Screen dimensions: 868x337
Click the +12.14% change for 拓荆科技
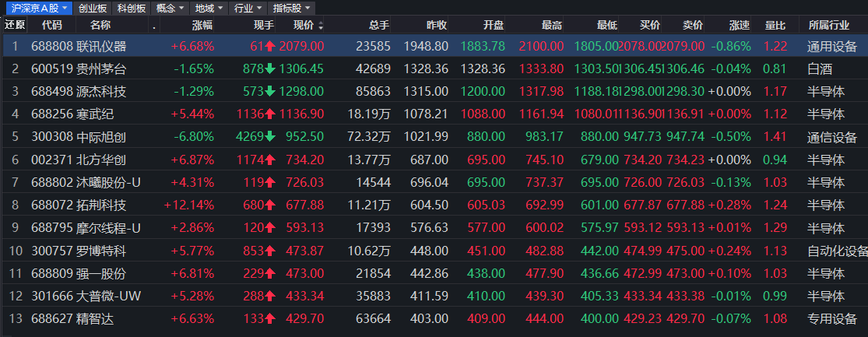point(188,205)
